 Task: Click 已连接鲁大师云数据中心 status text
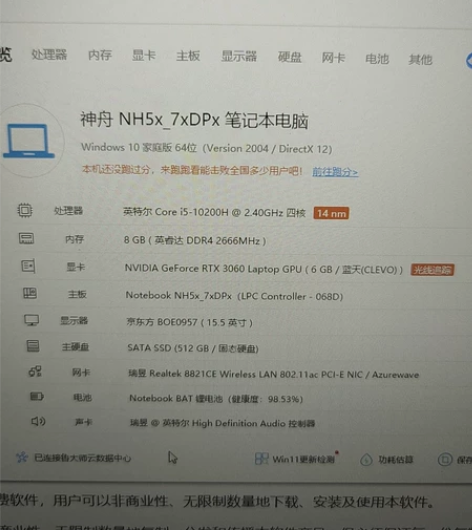[x=82, y=458]
